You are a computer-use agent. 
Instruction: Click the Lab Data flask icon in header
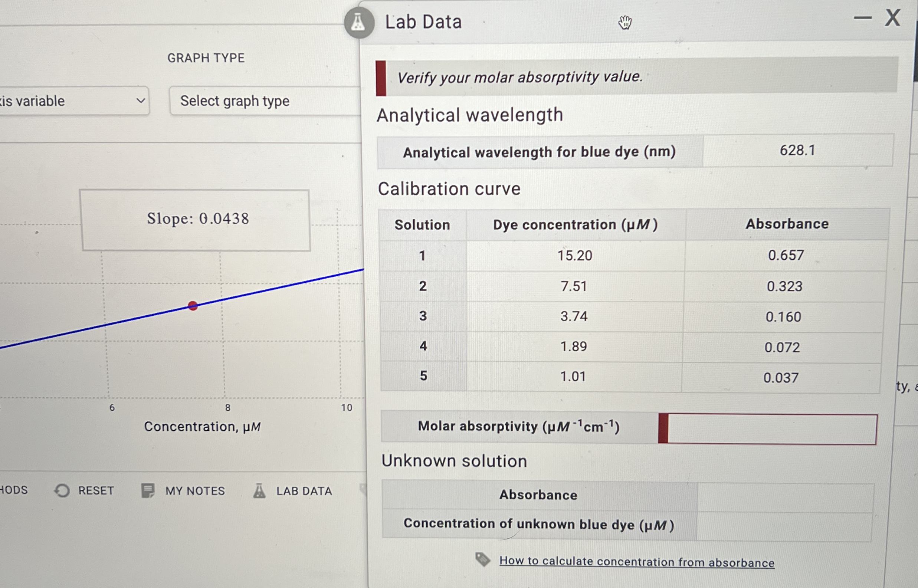point(358,23)
